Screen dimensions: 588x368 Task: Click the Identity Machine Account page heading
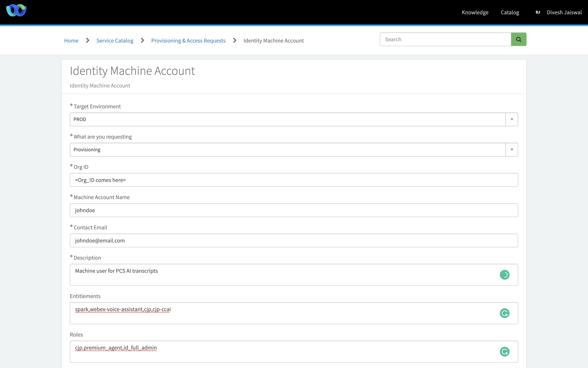[x=132, y=71]
